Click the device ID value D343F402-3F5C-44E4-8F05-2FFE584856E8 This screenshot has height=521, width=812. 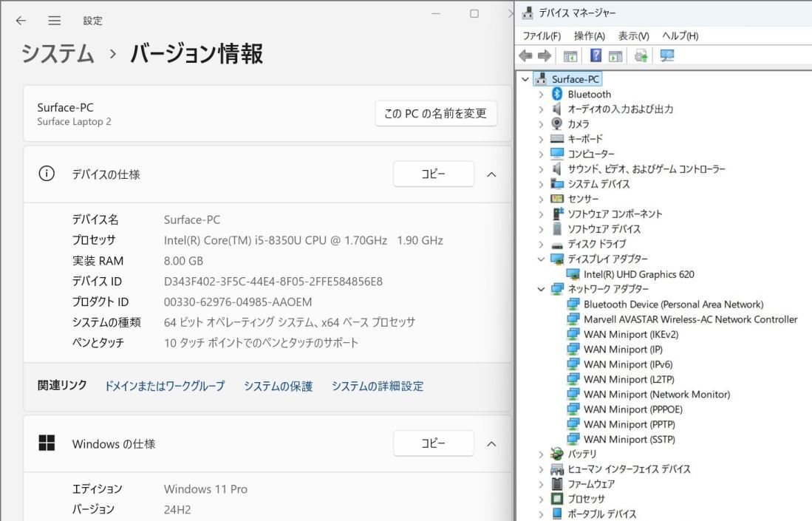[273, 282]
